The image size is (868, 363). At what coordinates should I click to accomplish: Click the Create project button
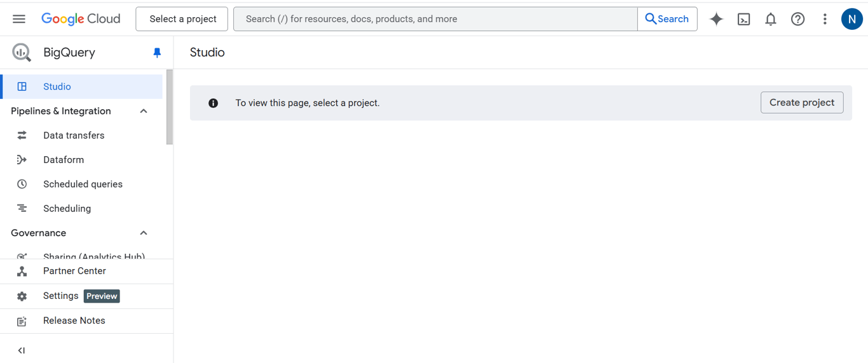802,102
